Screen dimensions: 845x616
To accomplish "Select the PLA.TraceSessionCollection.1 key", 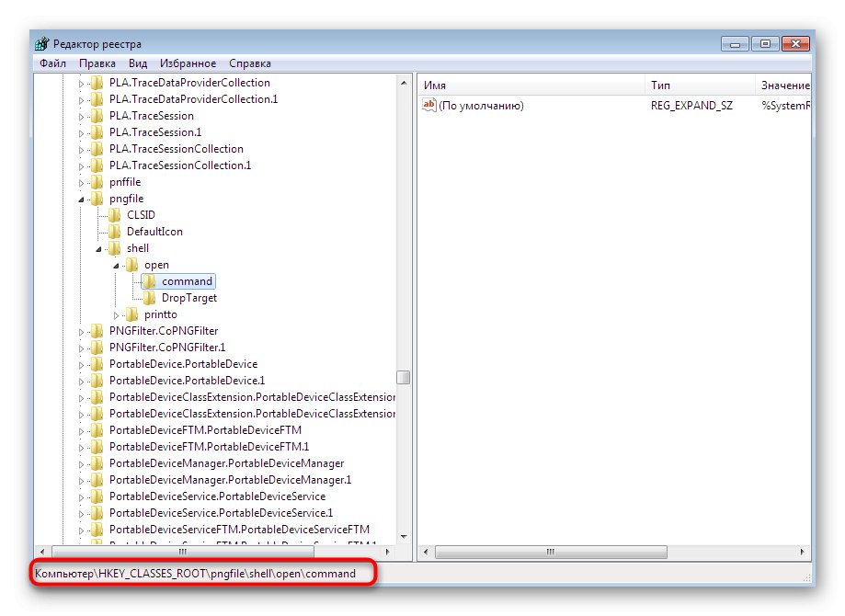I will click(x=180, y=165).
